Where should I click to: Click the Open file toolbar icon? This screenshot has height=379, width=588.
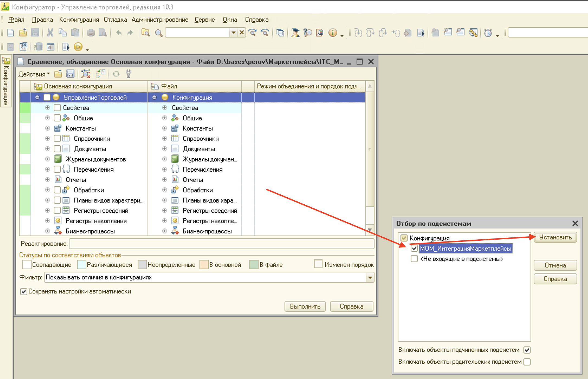pos(23,33)
